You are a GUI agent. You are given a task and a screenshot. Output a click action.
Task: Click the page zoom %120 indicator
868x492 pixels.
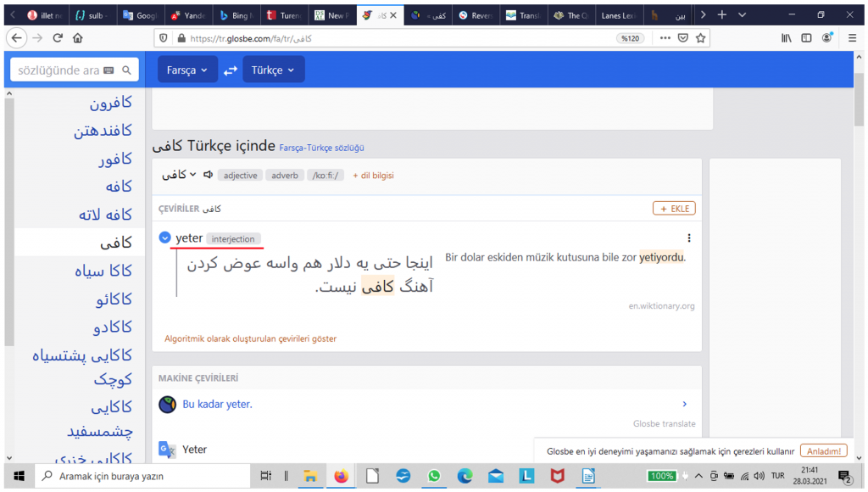coord(630,38)
